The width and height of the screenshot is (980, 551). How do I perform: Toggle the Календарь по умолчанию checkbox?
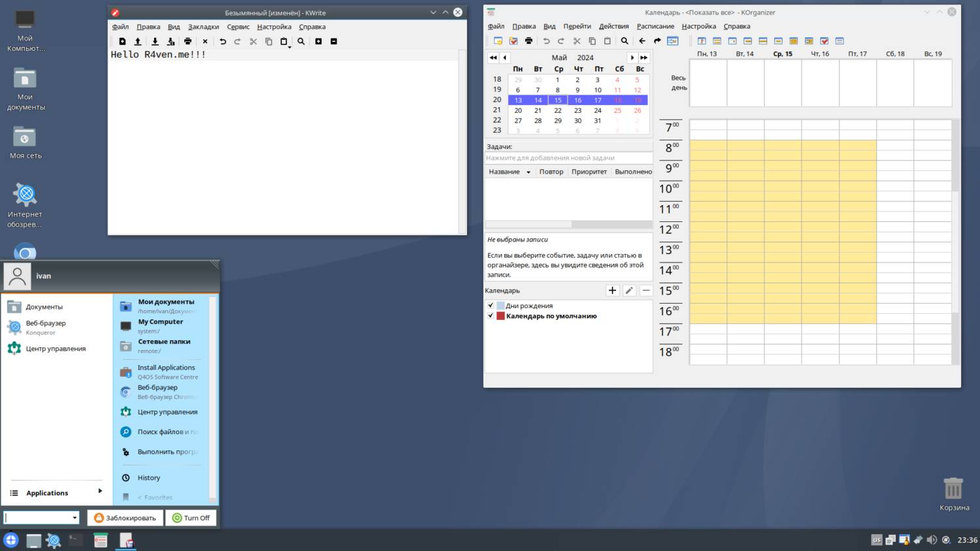click(491, 316)
